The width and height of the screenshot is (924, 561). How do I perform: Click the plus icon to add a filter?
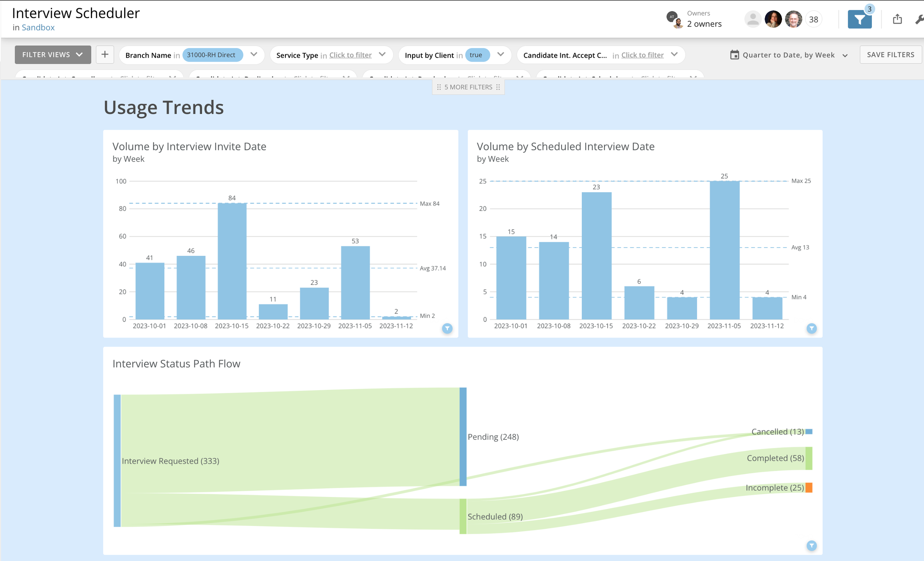(x=105, y=55)
